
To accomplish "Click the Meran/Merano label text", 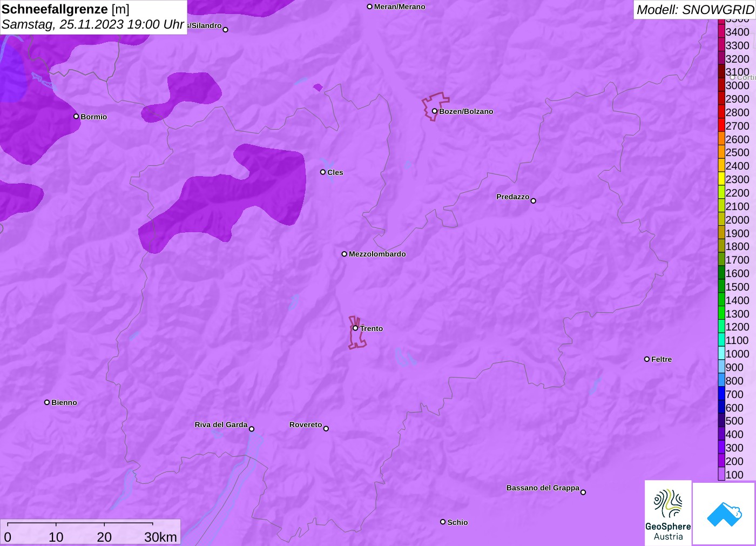I will (400, 6).
